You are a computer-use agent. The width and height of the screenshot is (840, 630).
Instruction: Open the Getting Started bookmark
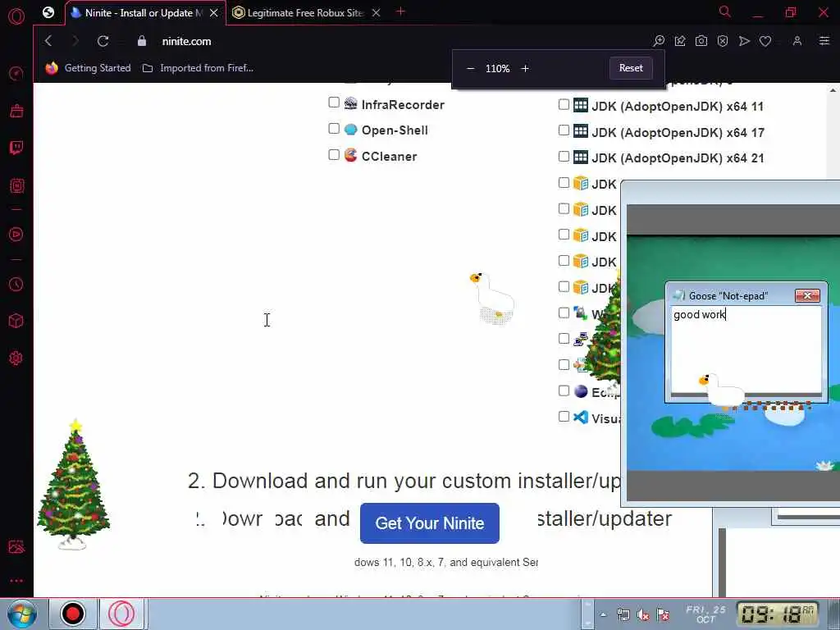tap(89, 68)
